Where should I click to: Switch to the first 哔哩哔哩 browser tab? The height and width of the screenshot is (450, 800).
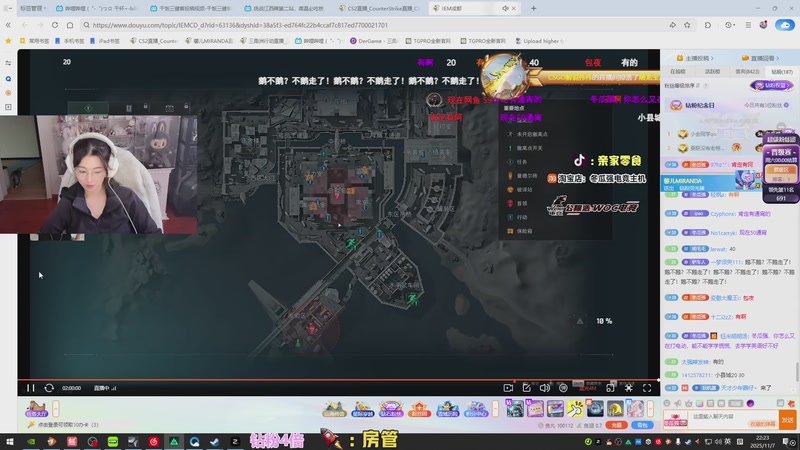click(97, 8)
